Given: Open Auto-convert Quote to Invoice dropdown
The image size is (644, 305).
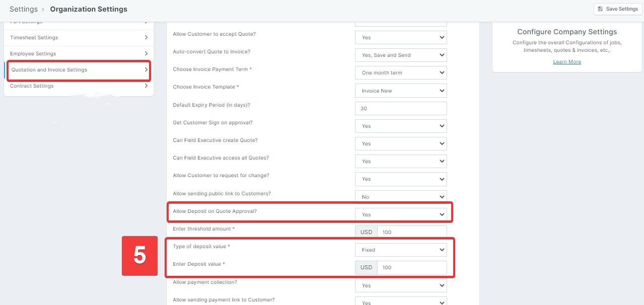Looking at the screenshot, I should point(401,55).
